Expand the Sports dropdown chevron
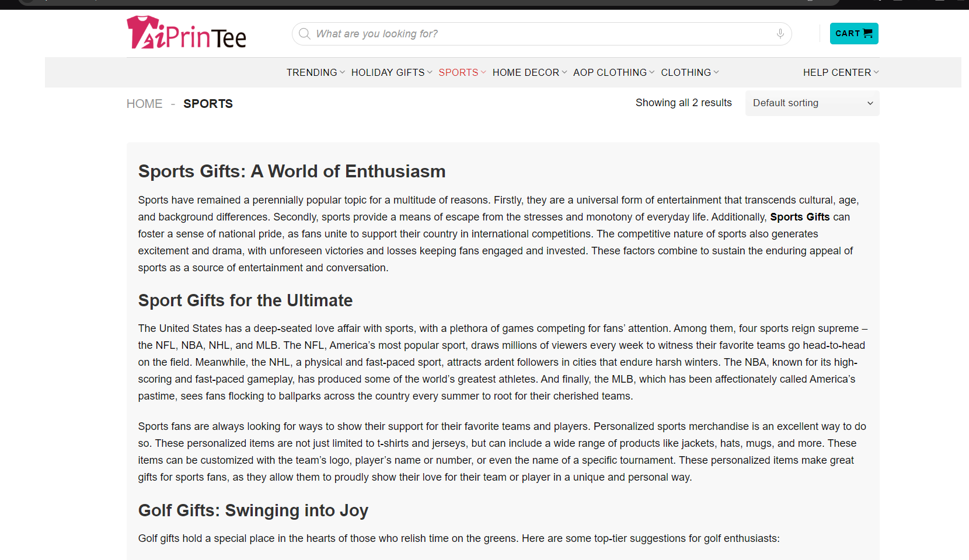The image size is (969, 560). (483, 72)
